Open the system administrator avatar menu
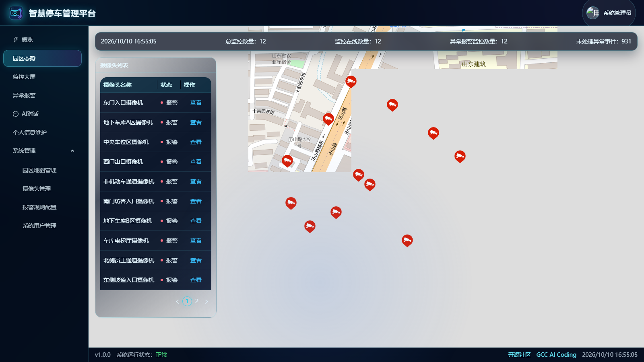 609,13
